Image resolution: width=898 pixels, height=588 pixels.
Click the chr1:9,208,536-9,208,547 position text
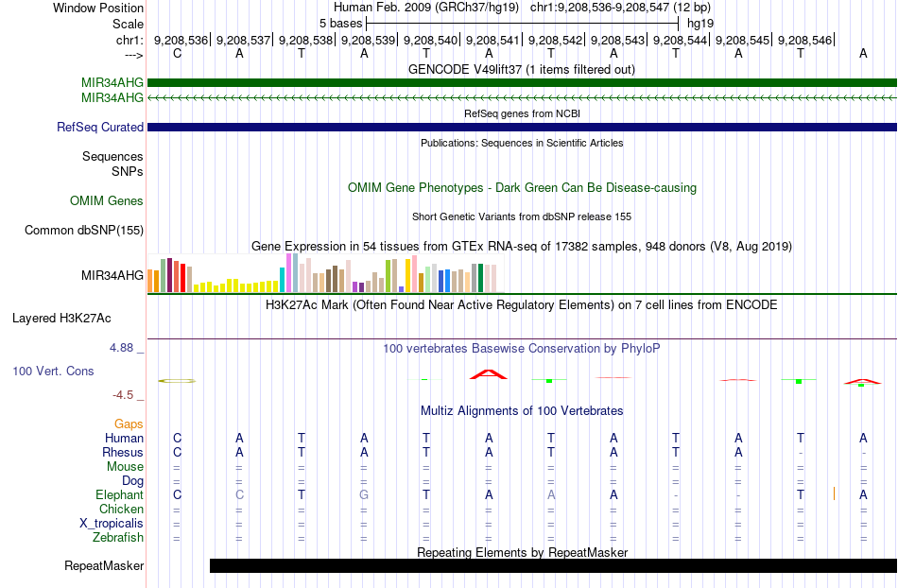click(x=620, y=8)
